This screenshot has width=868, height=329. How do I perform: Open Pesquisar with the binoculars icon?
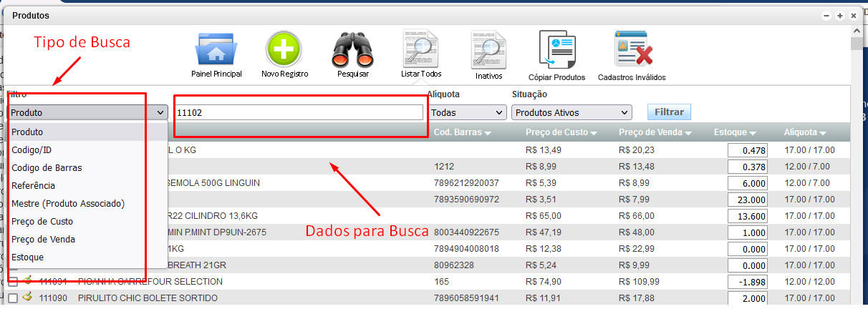352,49
